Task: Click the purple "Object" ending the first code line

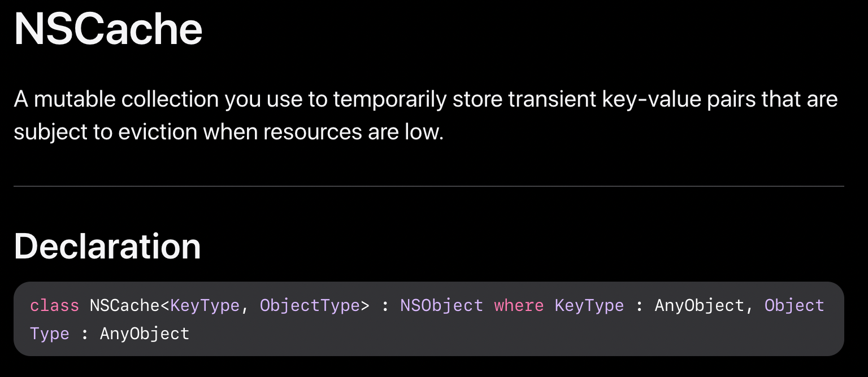Action: (794, 305)
